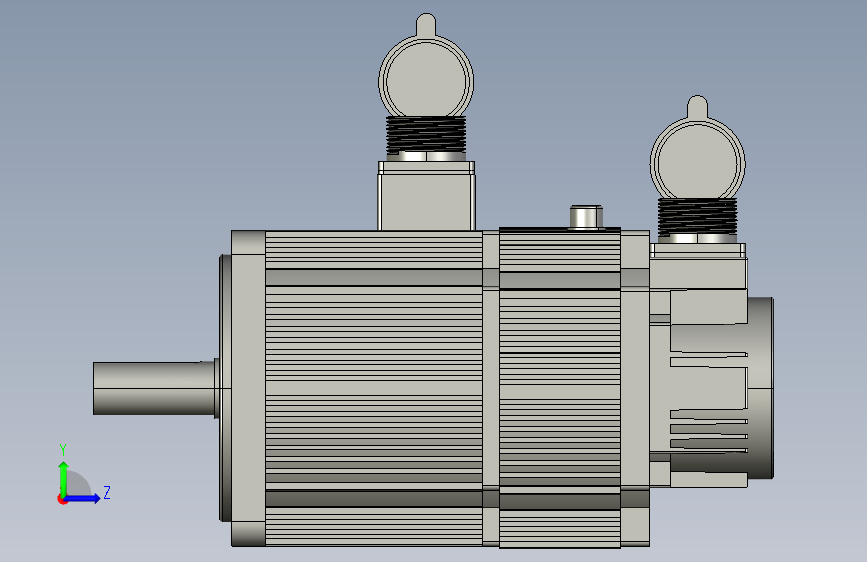Select the long finned main motor housing
The height and width of the screenshot is (562, 867).
click(374, 388)
